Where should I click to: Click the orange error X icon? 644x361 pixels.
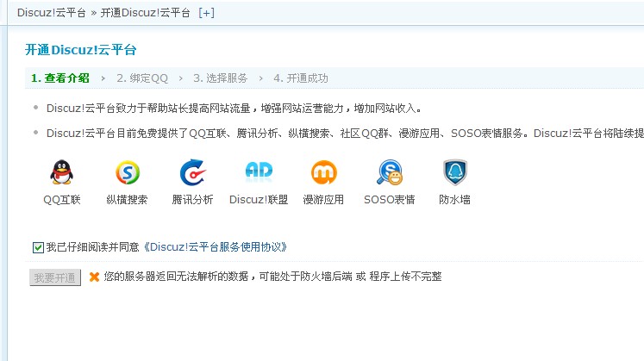pyautogui.click(x=95, y=277)
